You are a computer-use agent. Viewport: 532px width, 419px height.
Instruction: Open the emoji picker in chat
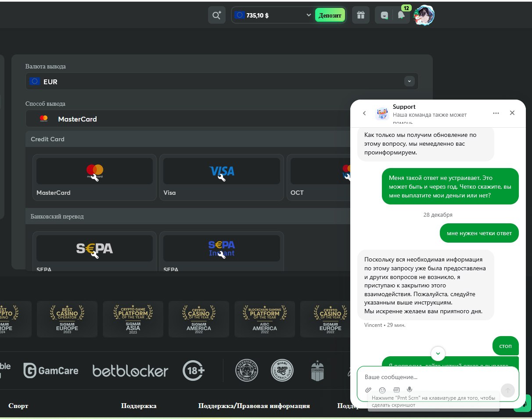[x=382, y=390]
